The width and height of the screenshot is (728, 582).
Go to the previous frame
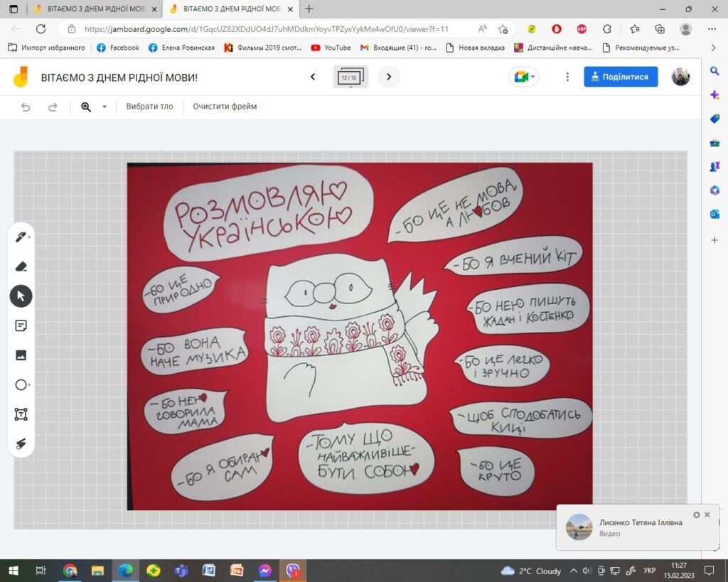point(313,77)
